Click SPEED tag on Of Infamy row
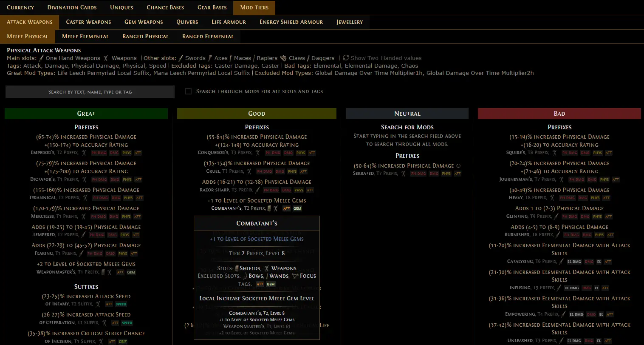This screenshot has width=644, height=345. pos(121,304)
